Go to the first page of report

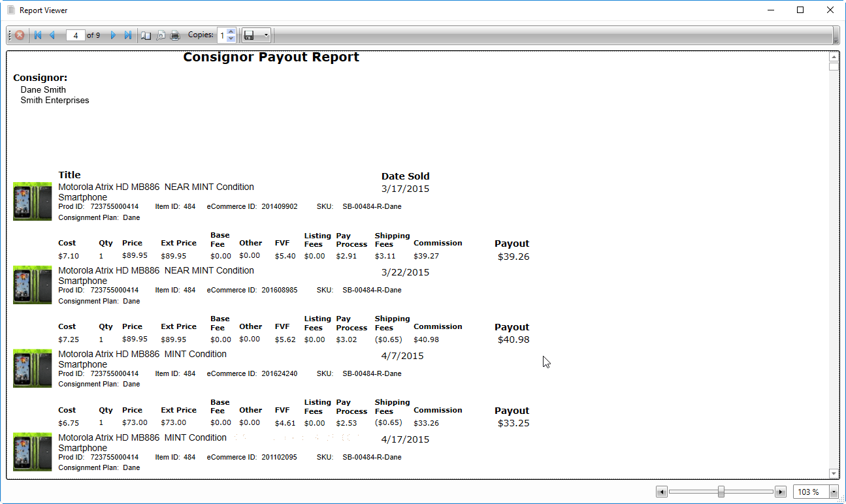coord(38,35)
